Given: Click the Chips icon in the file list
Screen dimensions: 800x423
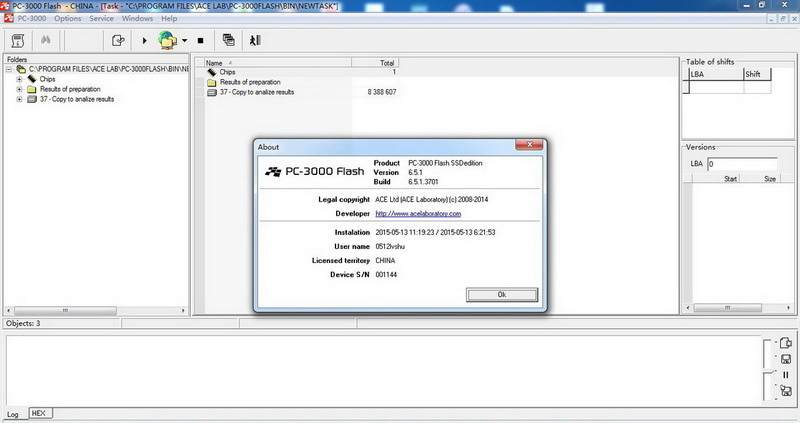Looking at the screenshot, I should [212, 72].
